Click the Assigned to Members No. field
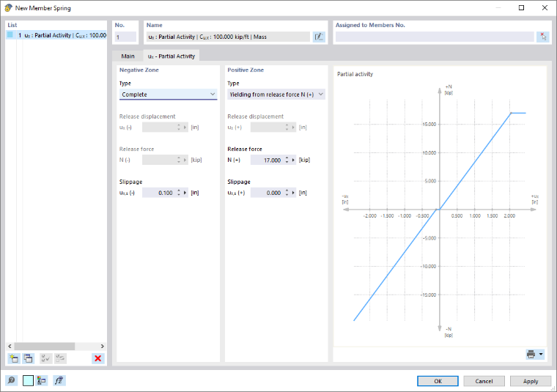Screen dimensions: 557x392 pyautogui.click(x=435, y=37)
